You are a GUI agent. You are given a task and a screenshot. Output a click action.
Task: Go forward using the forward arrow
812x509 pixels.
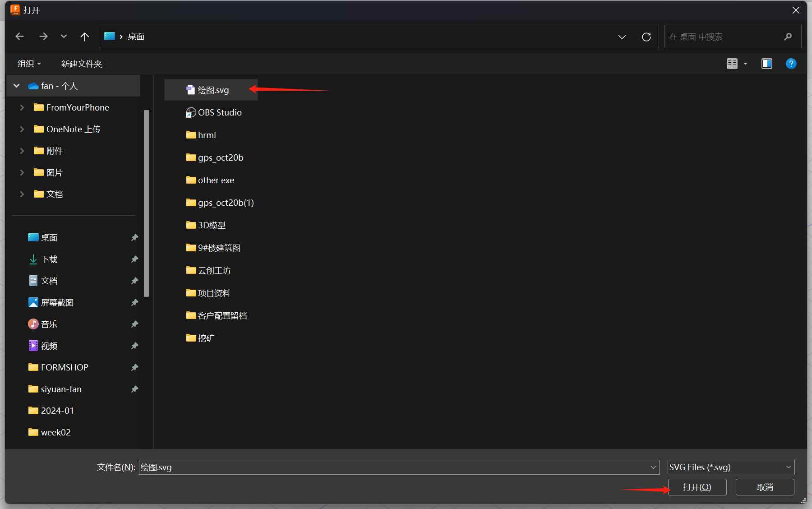[x=43, y=37]
